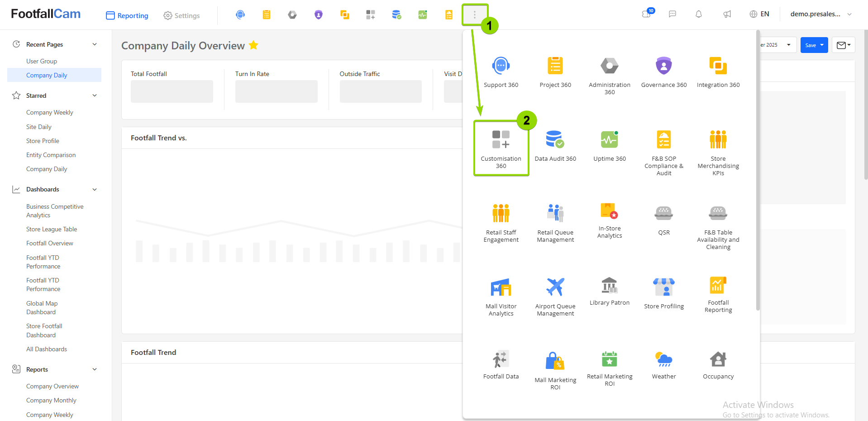Click the apps menu panel scrollbar

(758, 171)
